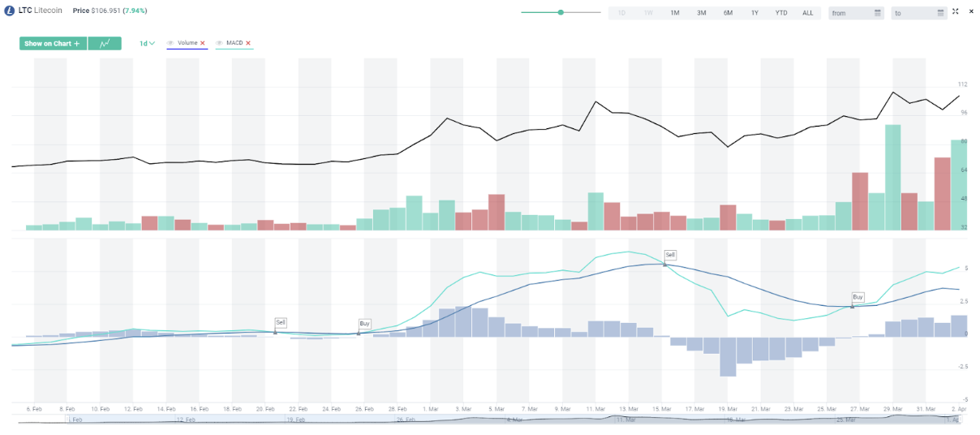Remove the Volume indicator with its red X

(x=203, y=43)
